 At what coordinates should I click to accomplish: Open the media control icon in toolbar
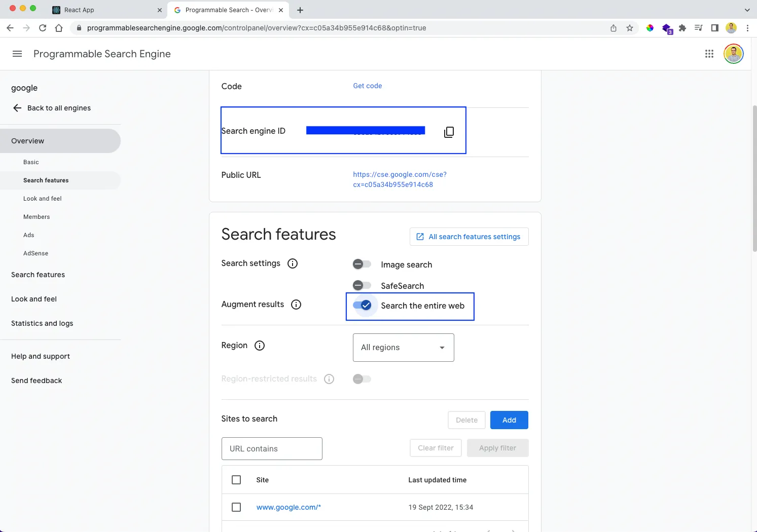pyautogui.click(x=699, y=28)
